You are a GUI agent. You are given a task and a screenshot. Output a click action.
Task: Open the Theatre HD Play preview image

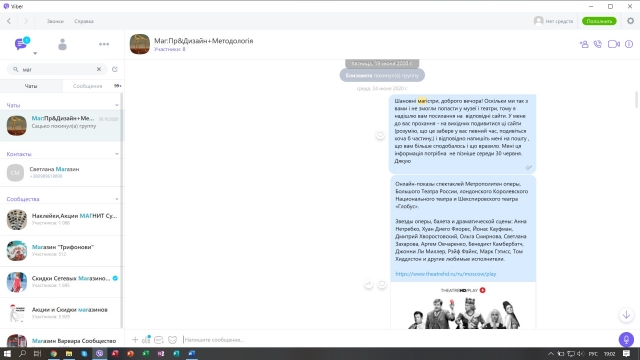point(463,306)
